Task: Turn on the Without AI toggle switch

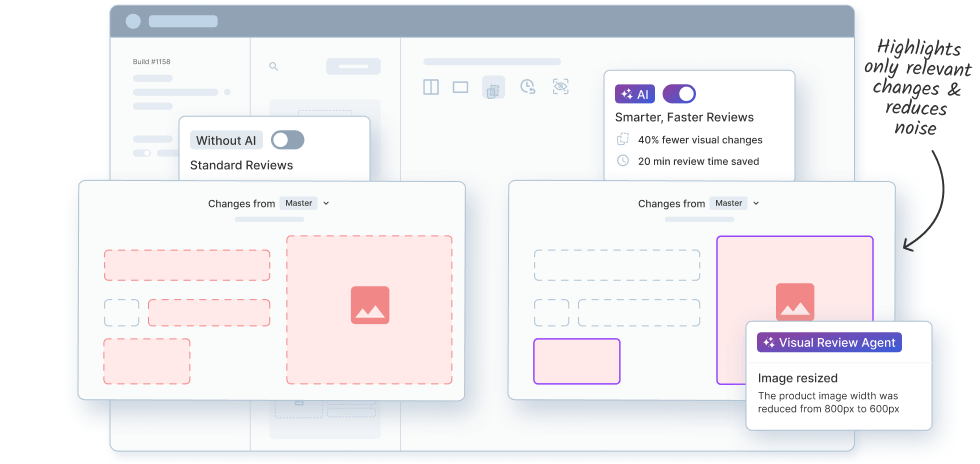Action: tap(288, 140)
